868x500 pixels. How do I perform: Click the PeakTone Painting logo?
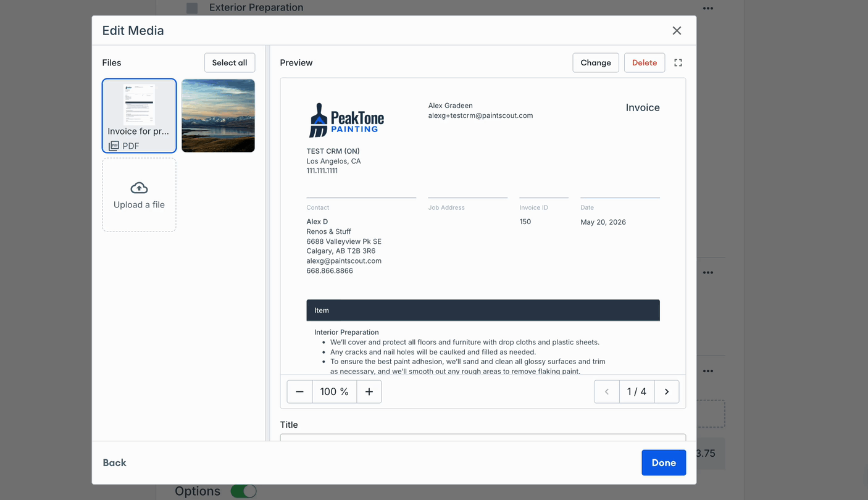[346, 120]
